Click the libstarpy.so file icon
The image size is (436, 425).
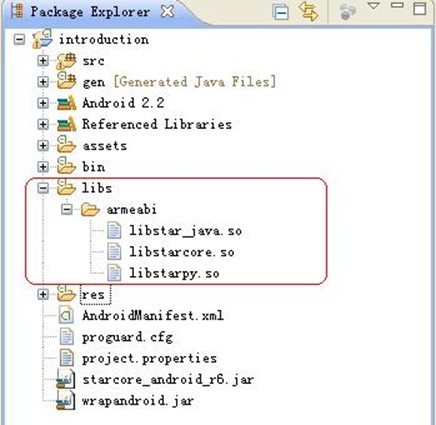point(114,273)
